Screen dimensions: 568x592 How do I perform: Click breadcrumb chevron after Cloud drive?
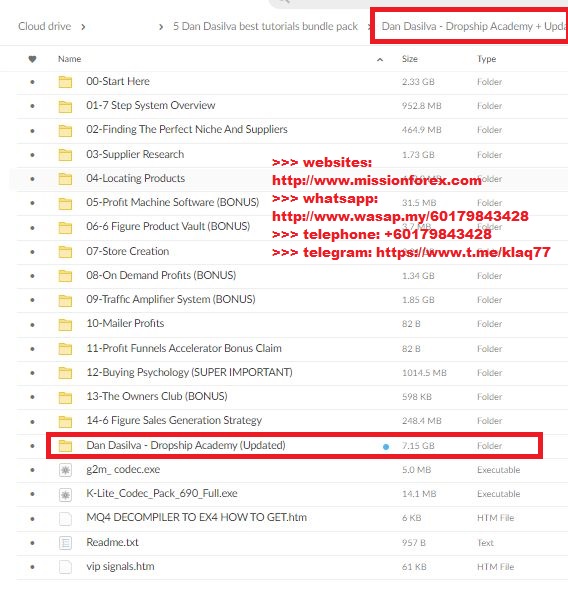(x=83, y=27)
